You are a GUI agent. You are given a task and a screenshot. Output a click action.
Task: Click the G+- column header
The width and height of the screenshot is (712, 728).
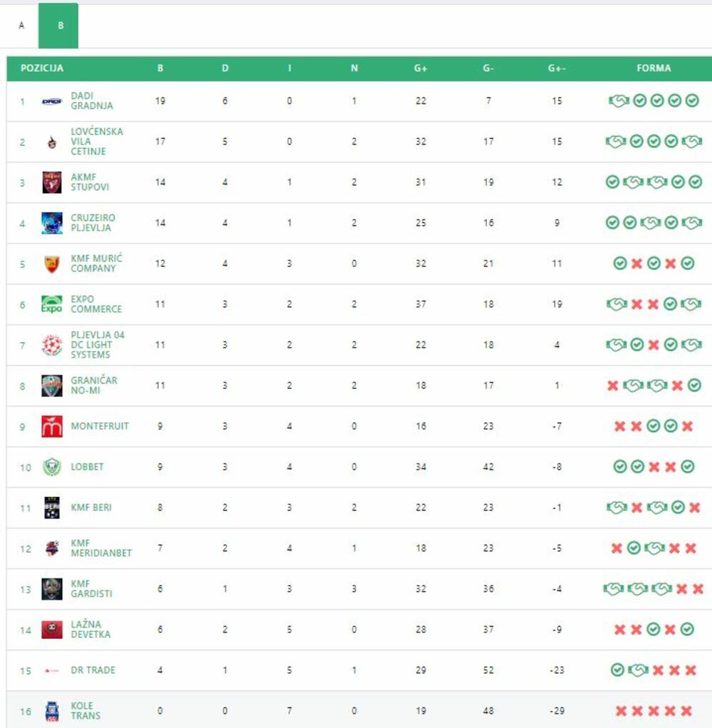point(557,68)
